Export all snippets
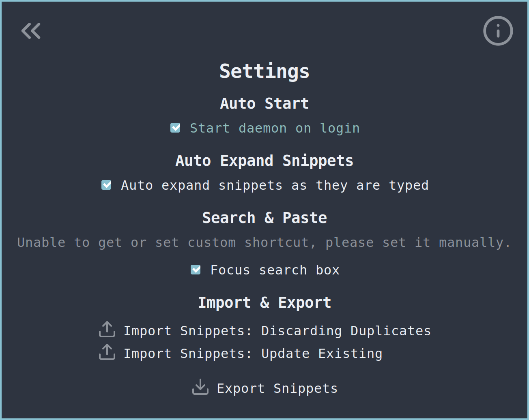 click(x=277, y=388)
